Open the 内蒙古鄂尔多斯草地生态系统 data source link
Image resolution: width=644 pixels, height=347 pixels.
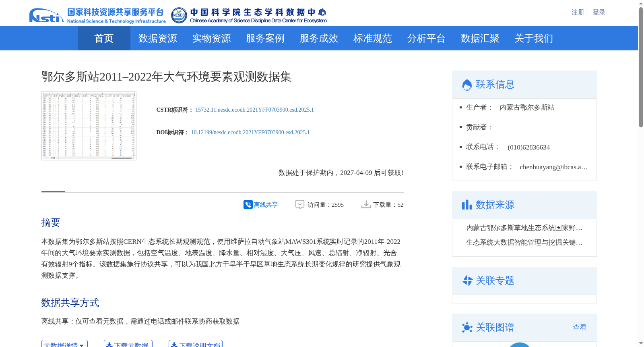pos(524,228)
